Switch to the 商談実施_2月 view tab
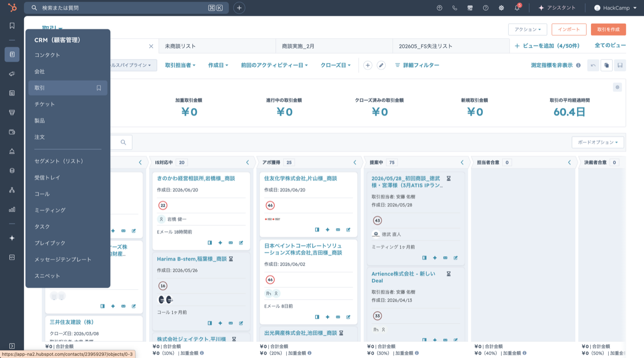The height and width of the screenshot is (358, 644). [334, 46]
